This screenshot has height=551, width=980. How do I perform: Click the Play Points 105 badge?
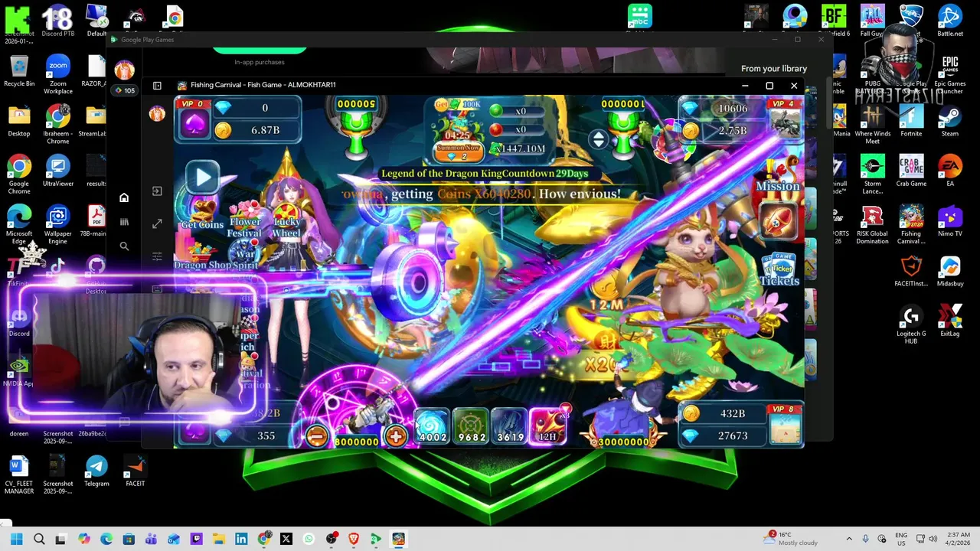pyautogui.click(x=125, y=90)
